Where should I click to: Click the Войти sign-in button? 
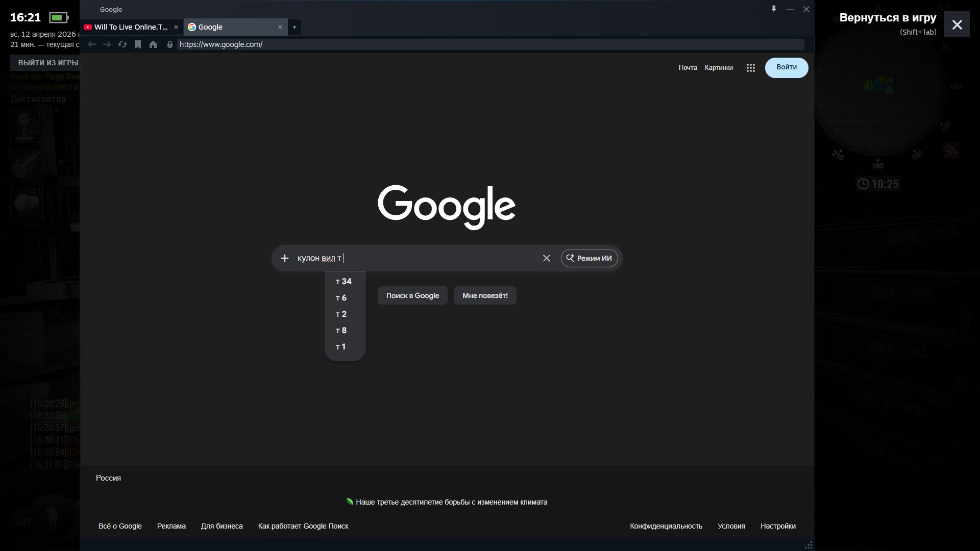[x=786, y=67]
